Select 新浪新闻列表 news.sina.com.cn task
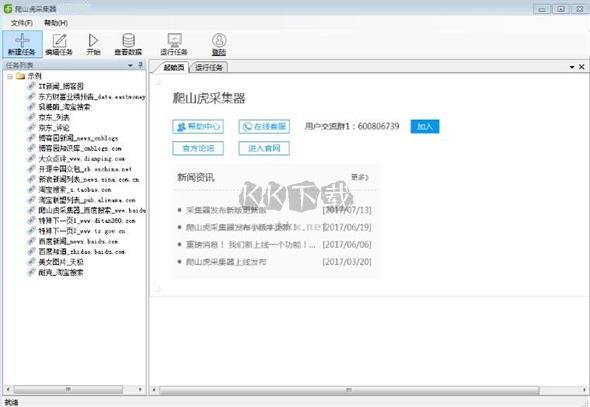Screen dimensions: 590x407 tap(89, 179)
